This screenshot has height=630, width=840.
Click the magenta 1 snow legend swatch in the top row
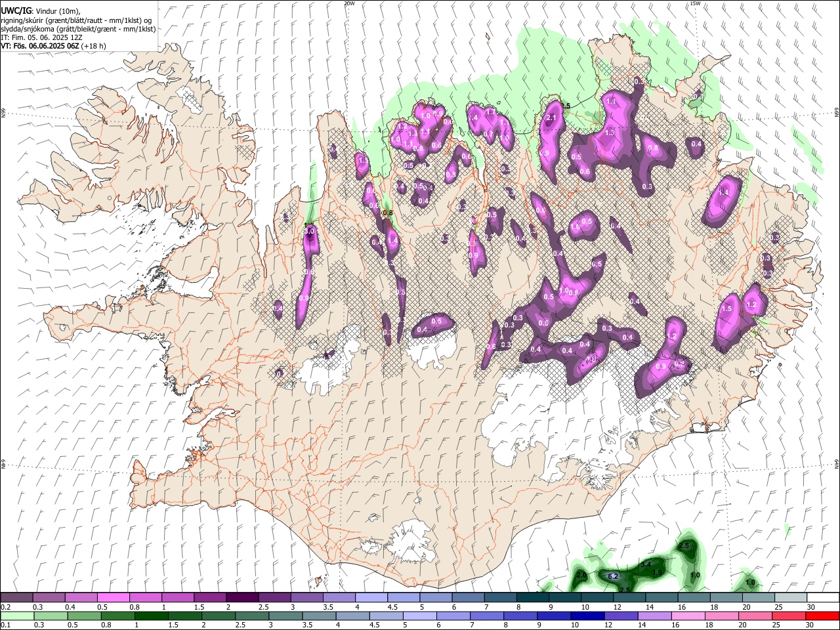pos(178,598)
